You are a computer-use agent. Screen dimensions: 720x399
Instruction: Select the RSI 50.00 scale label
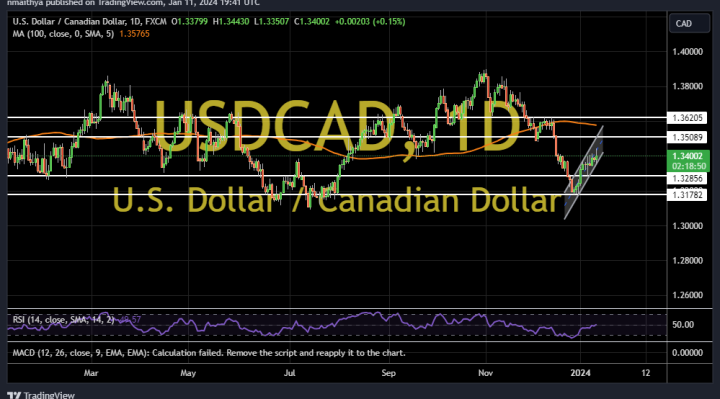tap(683, 325)
